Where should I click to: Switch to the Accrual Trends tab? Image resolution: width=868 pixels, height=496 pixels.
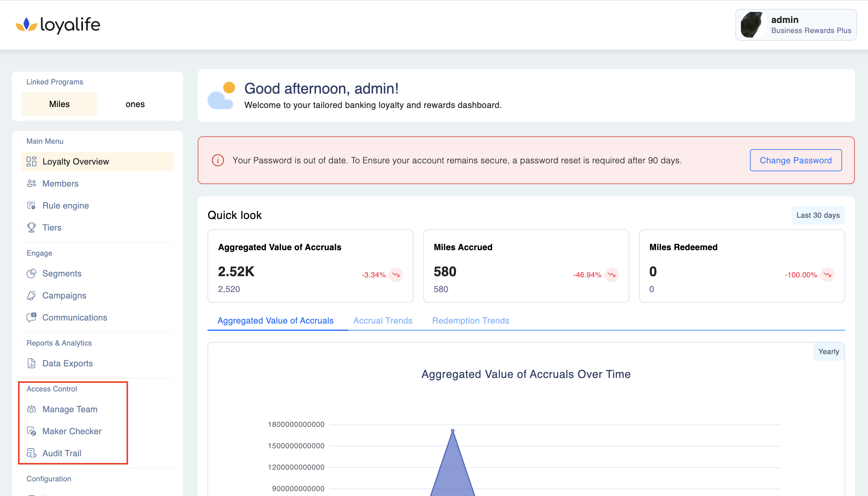point(383,320)
